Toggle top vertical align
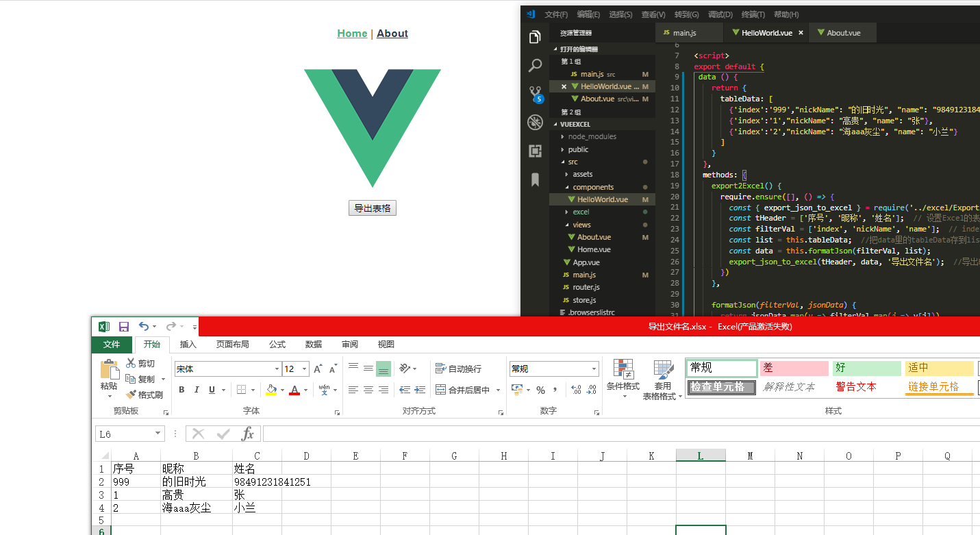Screen dimensions: 980x535 (x=353, y=369)
